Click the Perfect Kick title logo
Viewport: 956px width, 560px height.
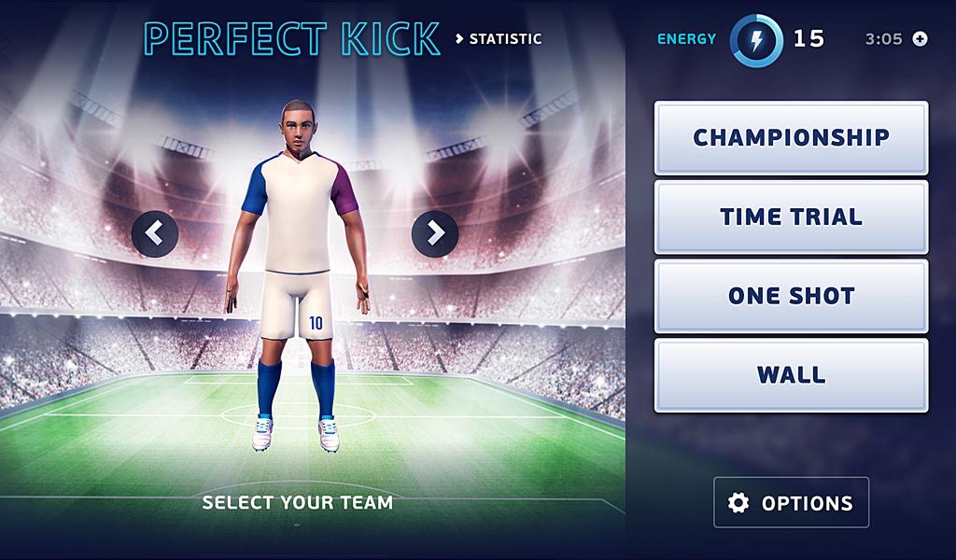click(x=292, y=39)
